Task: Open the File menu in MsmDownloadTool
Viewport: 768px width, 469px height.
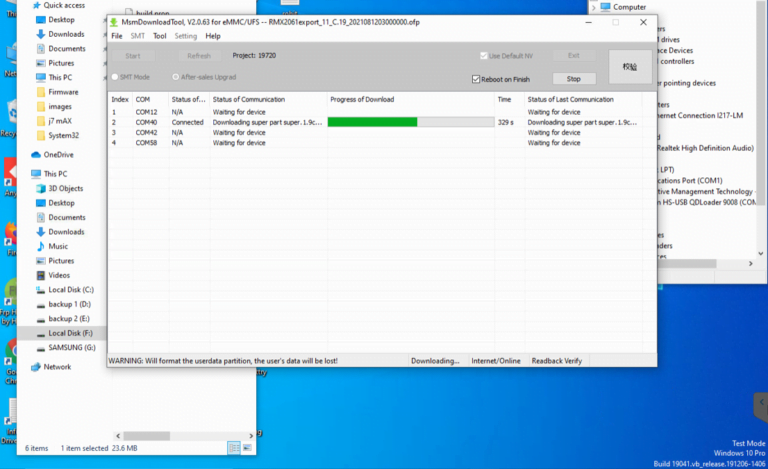Action: coord(117,36)
